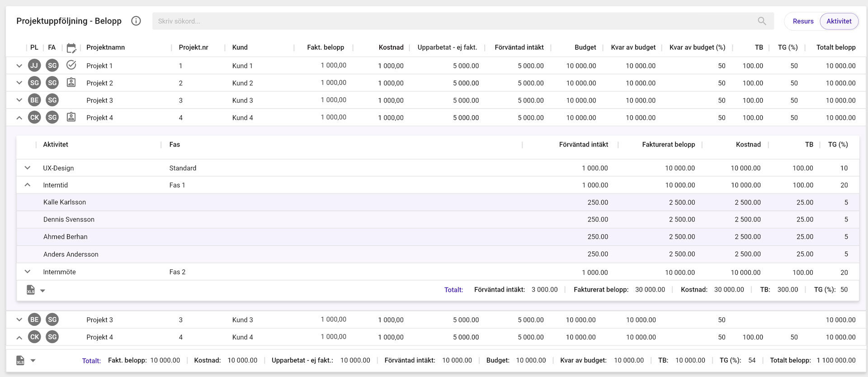
Task: Open dropdown arrow beside bottom XLS export
Action: pos(33,361)
